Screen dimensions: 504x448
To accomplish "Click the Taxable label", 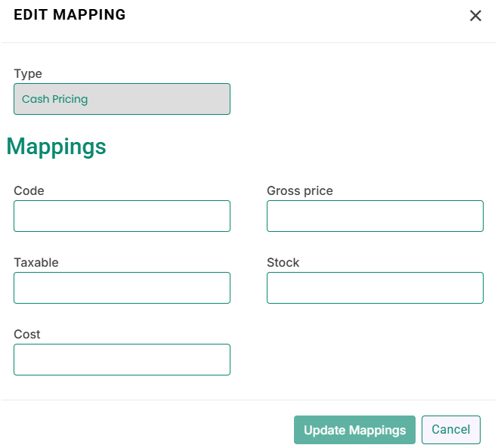I will 36,263.
